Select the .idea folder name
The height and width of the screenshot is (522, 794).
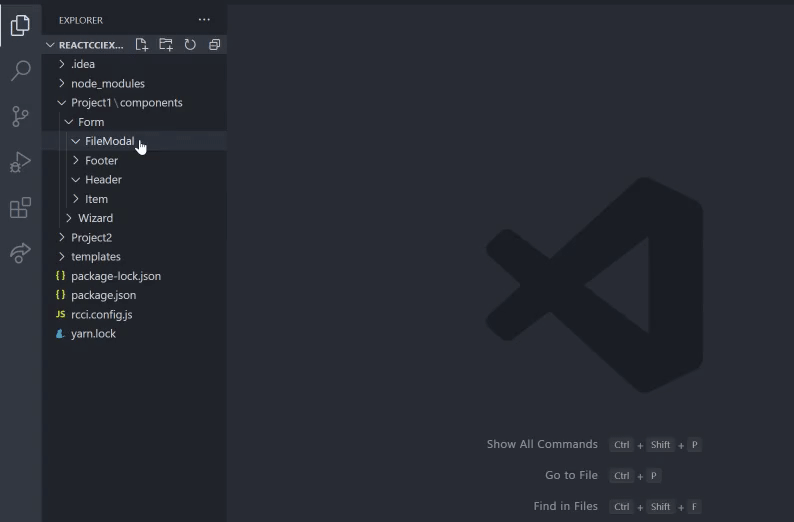click(83, 64)
